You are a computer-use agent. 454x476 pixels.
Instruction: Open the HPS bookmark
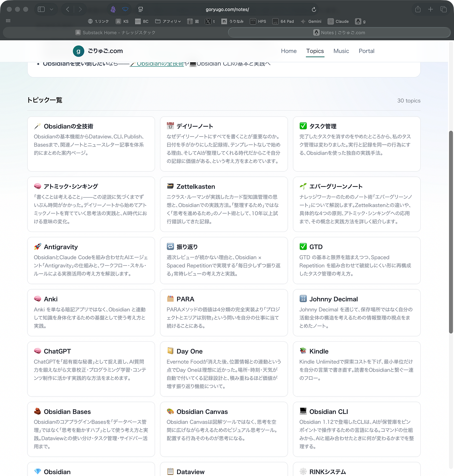tap(258, 21)
